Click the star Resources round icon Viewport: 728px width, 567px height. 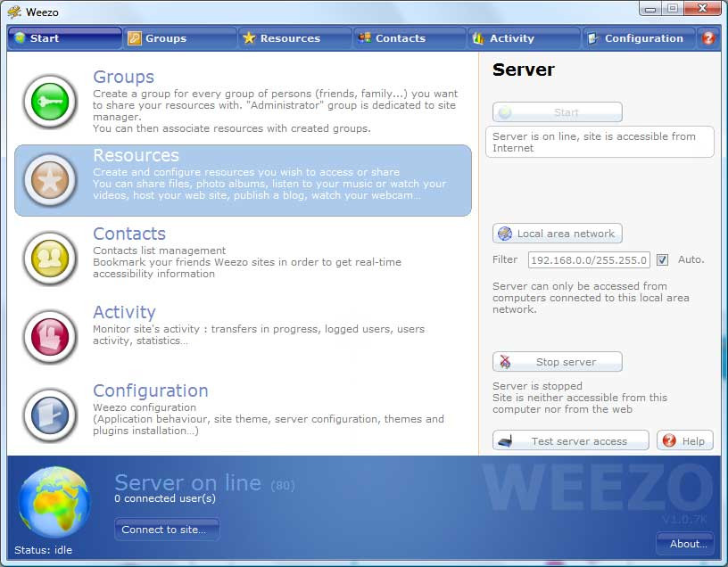50,180
